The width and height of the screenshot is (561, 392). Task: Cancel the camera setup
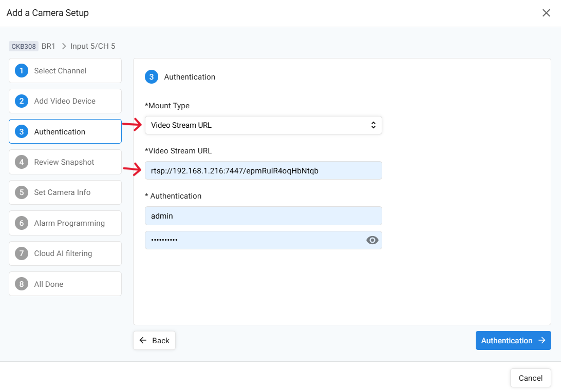coord(530,378)
